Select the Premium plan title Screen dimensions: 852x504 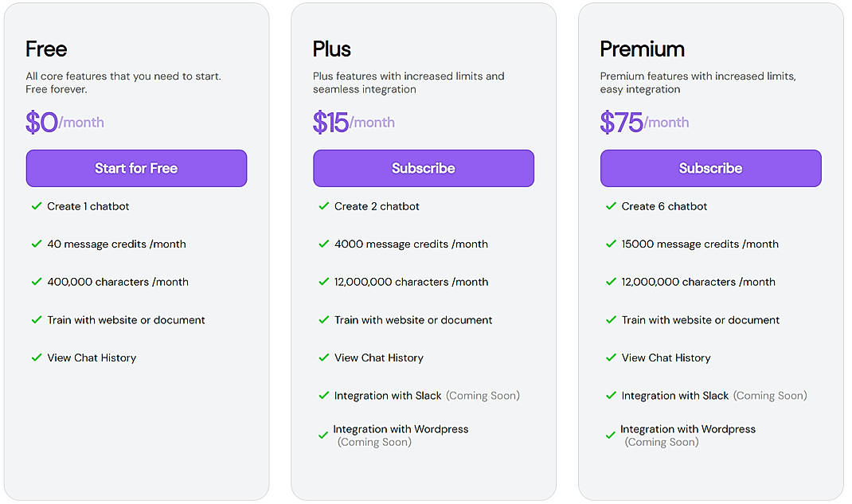(x=642, y=49)
